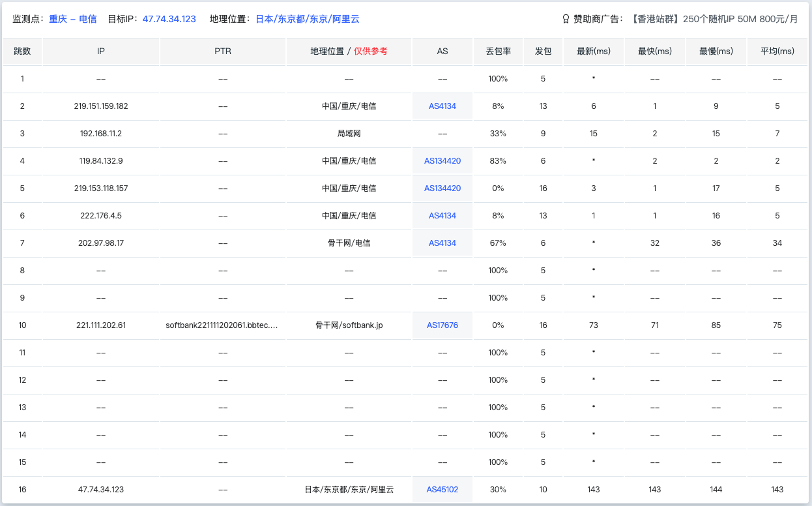The width and height of the screenshot is (812, 506).
Task: Click the latest value 73 for hop 10
Action: pyautogui.click(x=594, y=325)
